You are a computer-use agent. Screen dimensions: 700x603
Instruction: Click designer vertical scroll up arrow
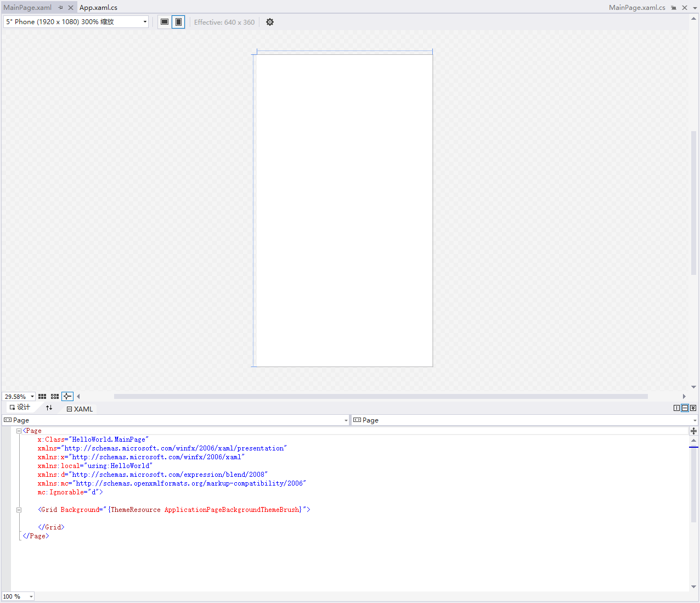pos(694,18)
